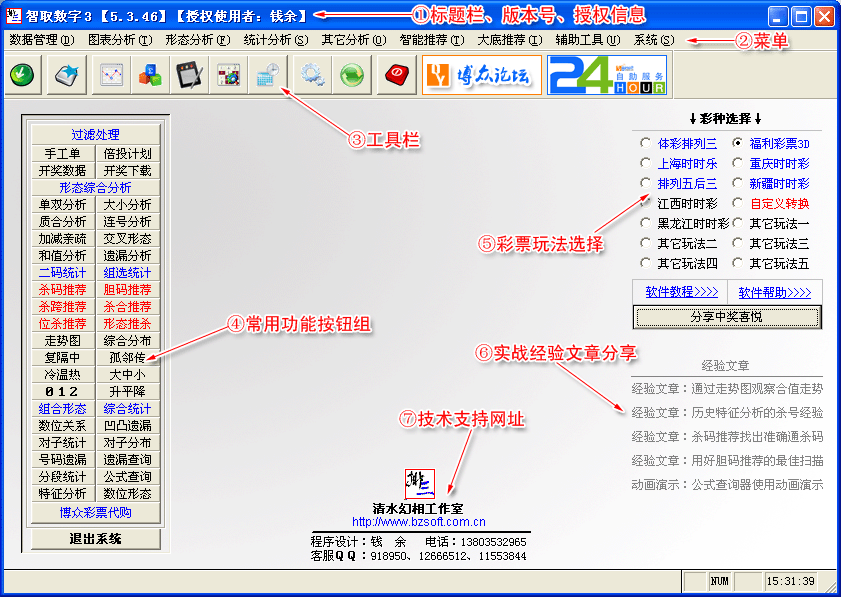The width and height of the screenshot is (841, 597).
Task: Open the 智能推荐 menu
Action: pos(432,40)
